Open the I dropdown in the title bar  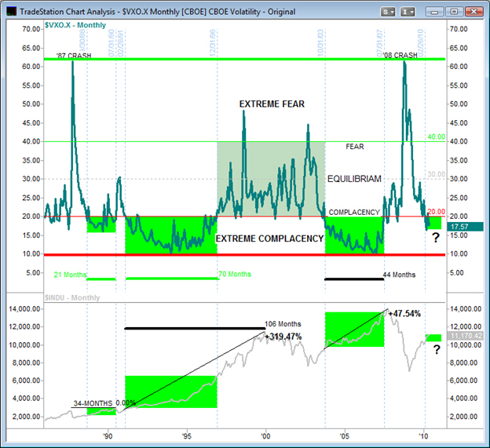(x=408, y=12)
